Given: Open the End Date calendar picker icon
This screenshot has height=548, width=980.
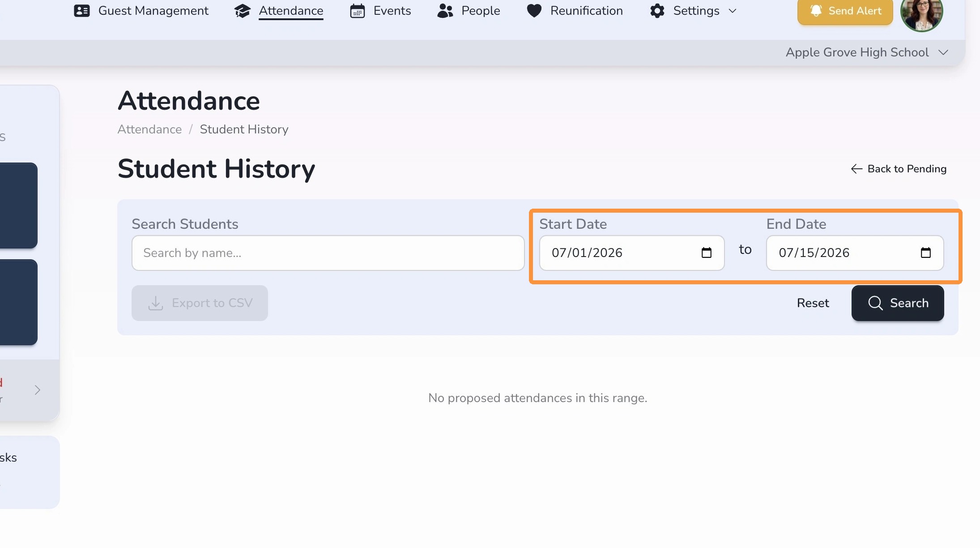Looking at the screenshot, I should pos(926,253).
